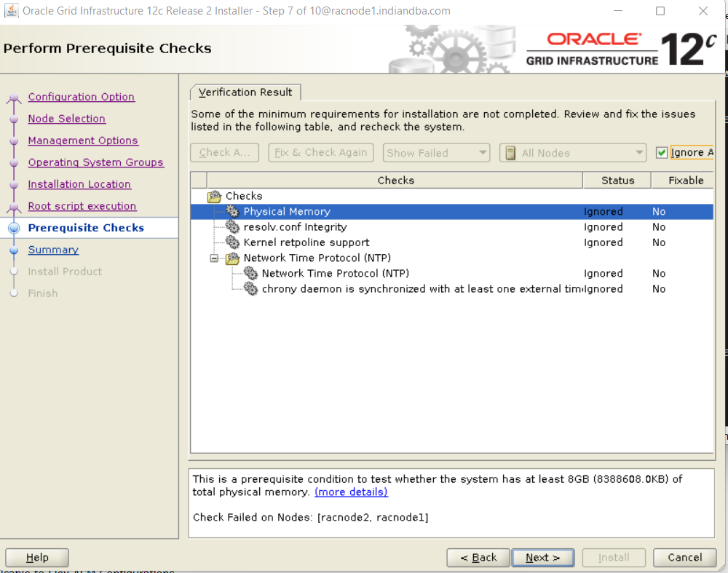Select the chrony daemon synchronized check row
728x573 pixels.
452,289
